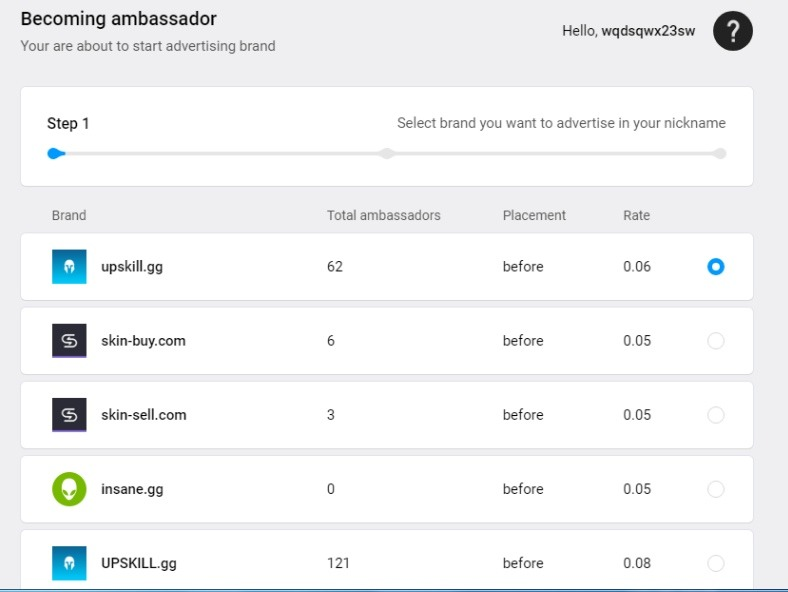The image size is (788, 592).
Task: Choose the insane.gg radio option
Action: (715, 489)
